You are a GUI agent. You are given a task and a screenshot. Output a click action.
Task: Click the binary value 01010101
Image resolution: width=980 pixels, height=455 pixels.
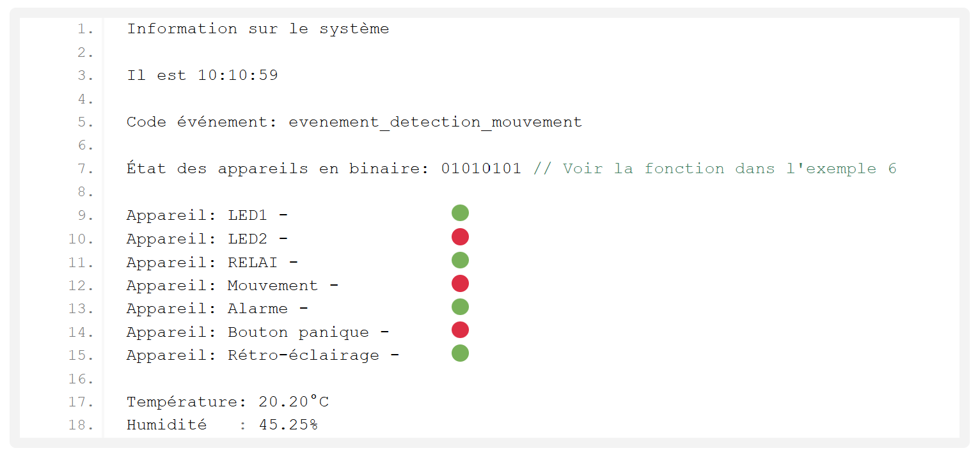click(x=481, y=169)
